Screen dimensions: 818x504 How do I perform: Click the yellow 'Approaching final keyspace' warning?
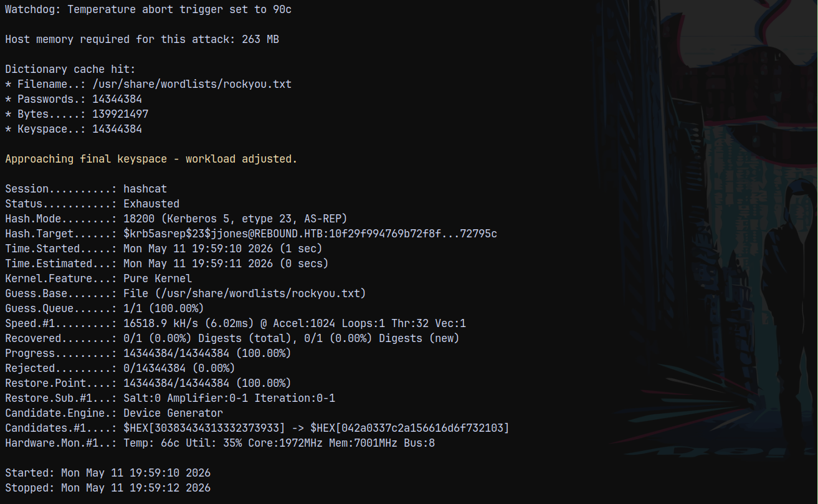pyautogui.click(x=151, y=159)
